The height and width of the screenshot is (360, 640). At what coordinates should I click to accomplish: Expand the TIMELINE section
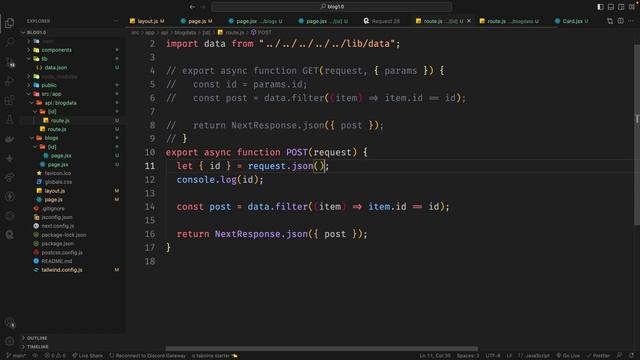(73, 347)
